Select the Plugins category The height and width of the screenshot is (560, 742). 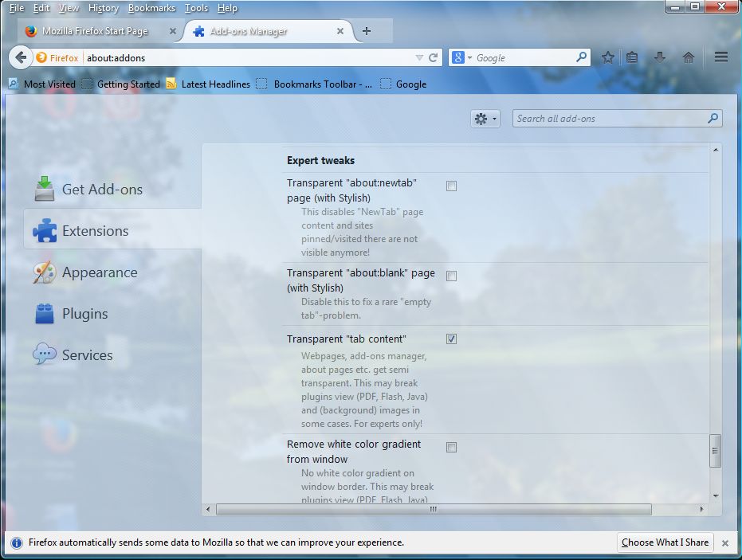point(112,314)
